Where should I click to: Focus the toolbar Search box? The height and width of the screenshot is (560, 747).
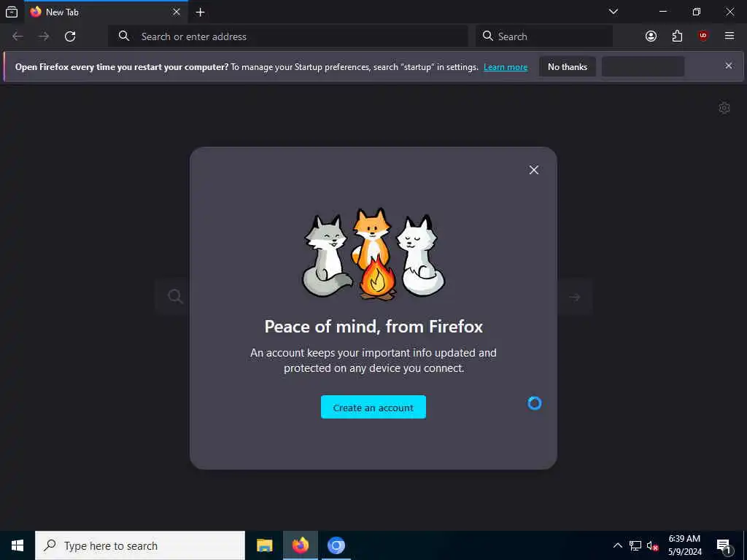coord(544,36)
